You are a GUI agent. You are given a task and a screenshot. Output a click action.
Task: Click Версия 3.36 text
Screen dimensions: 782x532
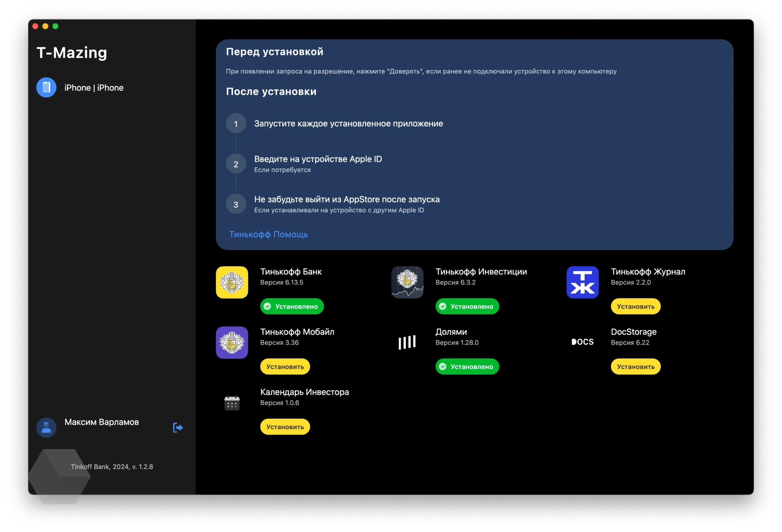[x=279, y=342]
